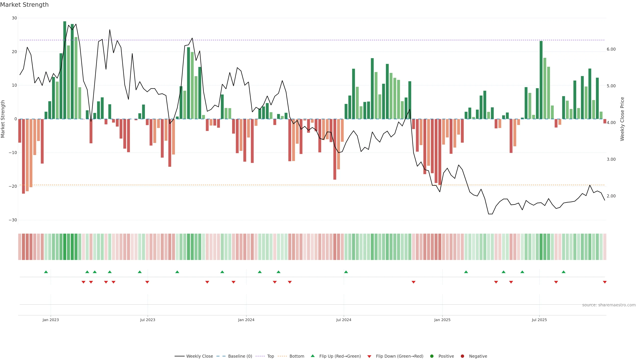
Task: Click the Bottom legend line icon
Action: (x=282, y=356)
